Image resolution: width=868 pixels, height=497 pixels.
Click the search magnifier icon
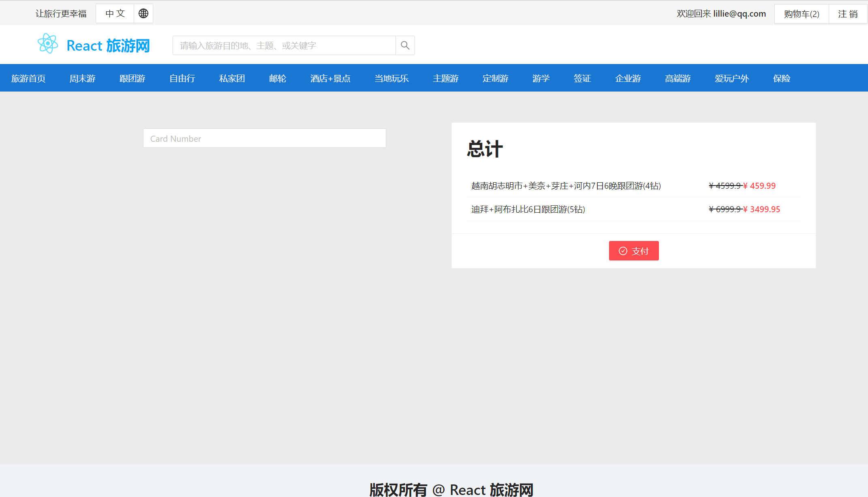tap(405, 45)
